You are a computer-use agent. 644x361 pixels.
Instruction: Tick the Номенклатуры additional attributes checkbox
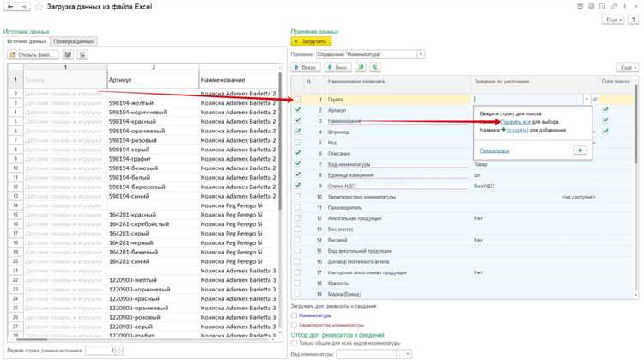(x=294, y=315)
